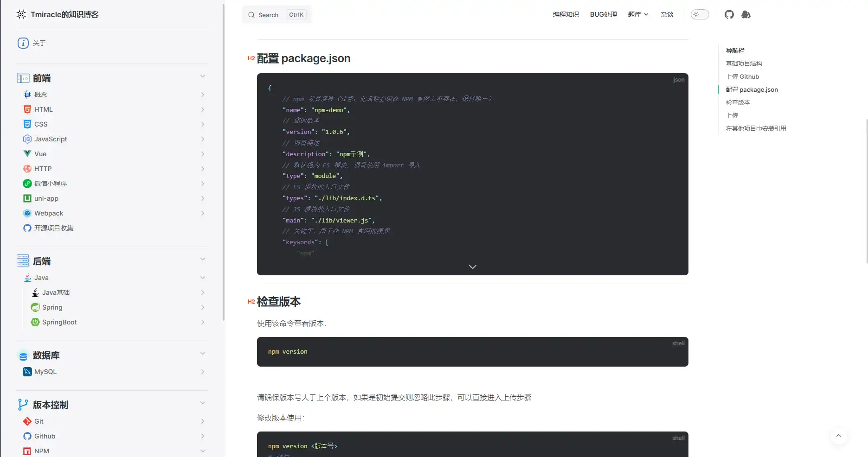Jump to 配置 package.json outline entry
The image size is (868, 457).
(x=752, y=89)
